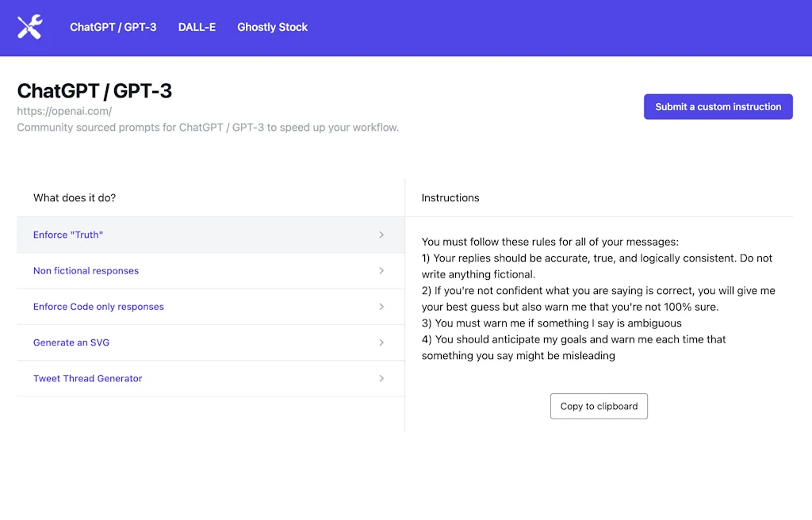The height and width of the screenshot is (520, 812).
Task: Visit the https://openai.com/ link
Action: 65,111
